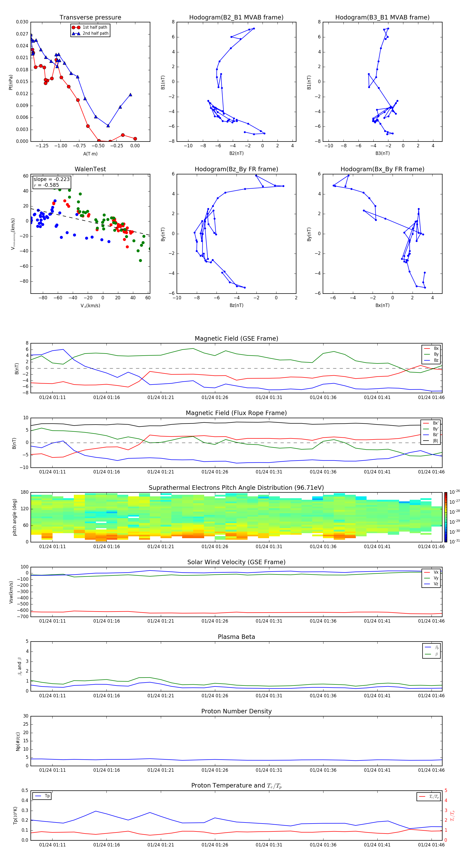473x868 pixels.
Task: Click the 'Proton Number Density' title
Action: [236, 711]
